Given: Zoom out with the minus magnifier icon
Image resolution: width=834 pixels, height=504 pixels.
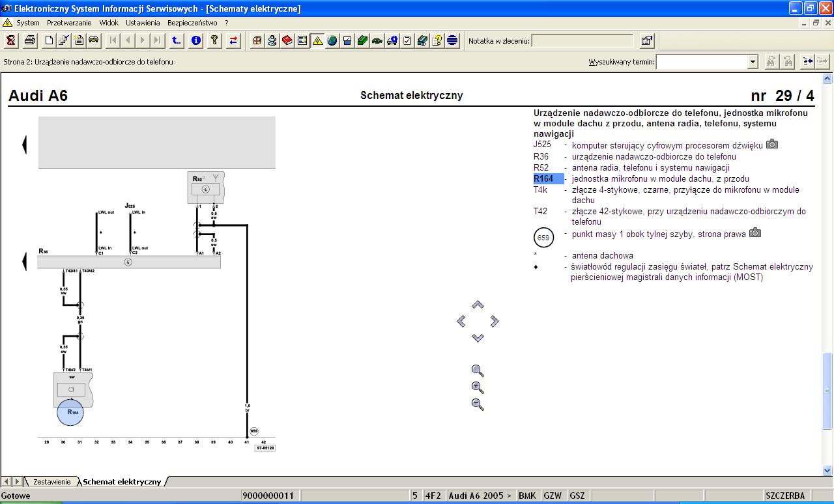Looking at the screenshot, I should 478,404.
